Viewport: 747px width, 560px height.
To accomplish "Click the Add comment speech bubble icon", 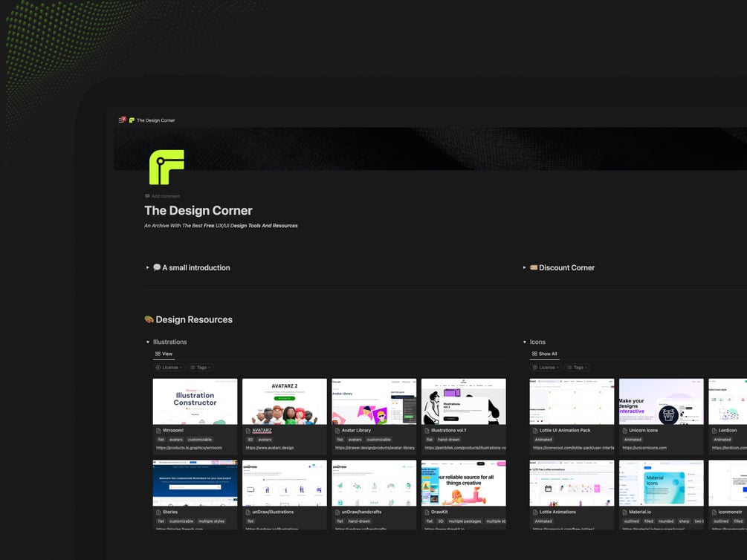I will [147, 196].
